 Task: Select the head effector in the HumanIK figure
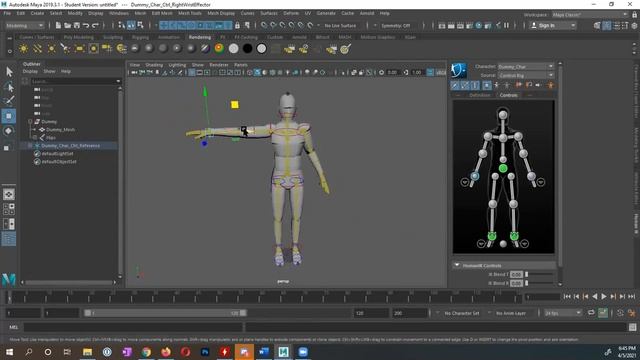pyautogui.click(x=503, y=115)
